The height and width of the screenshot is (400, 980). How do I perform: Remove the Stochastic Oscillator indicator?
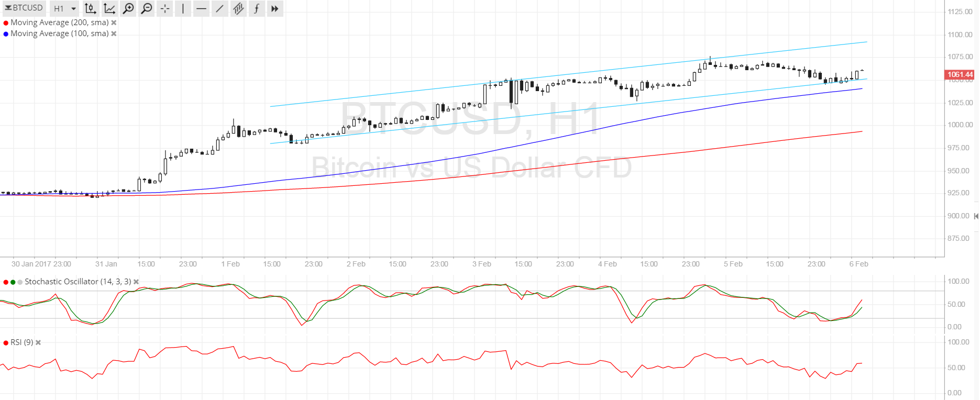(x=136, y=282)
